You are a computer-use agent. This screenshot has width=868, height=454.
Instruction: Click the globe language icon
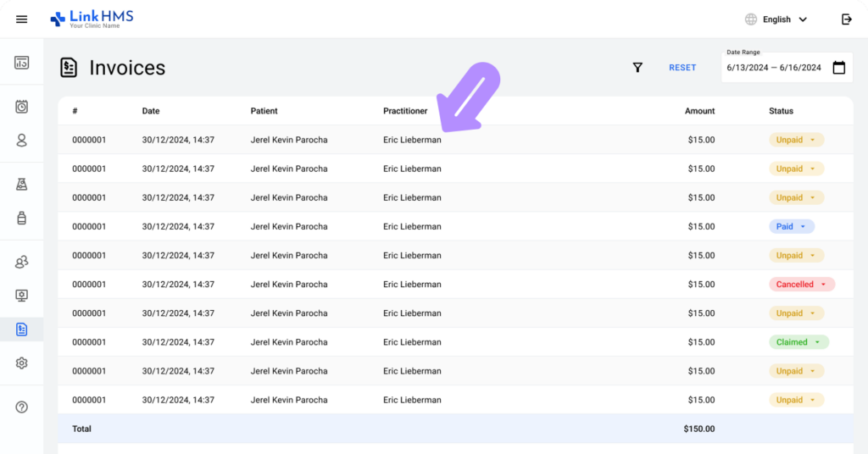click(x=751, y=19)
